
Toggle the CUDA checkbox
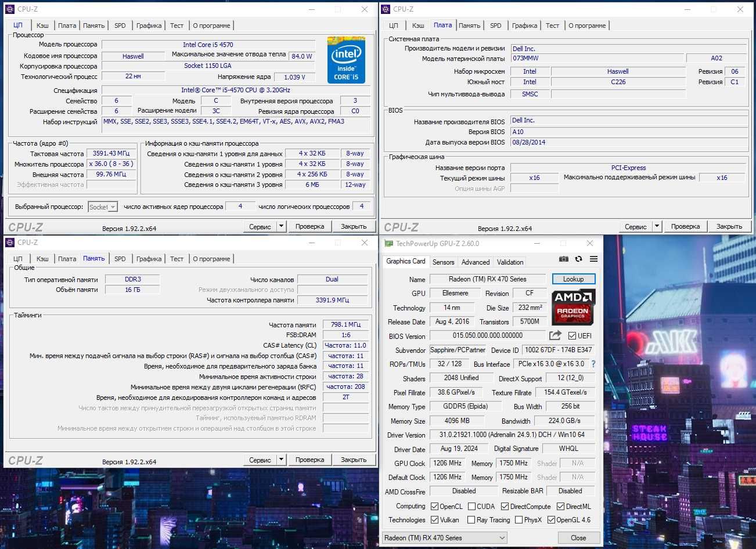coord(471,507)
